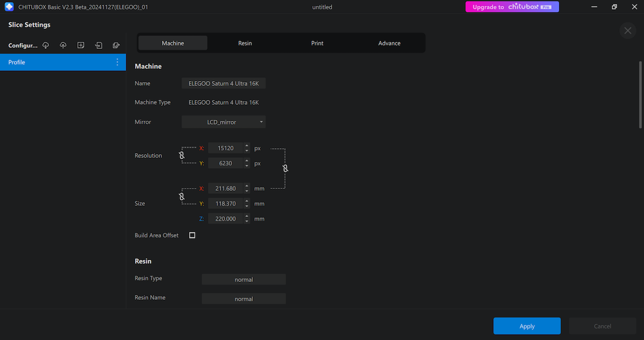
Task: Click the Cancel button
Action: point(602,326)
